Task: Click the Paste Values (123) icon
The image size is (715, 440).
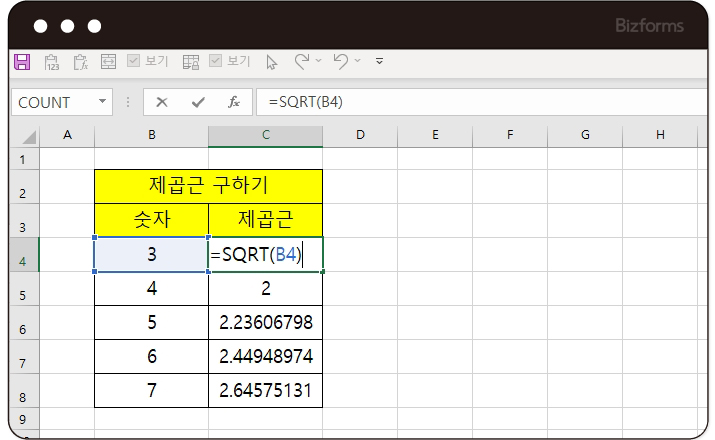Action: click(x=52, y=61)
